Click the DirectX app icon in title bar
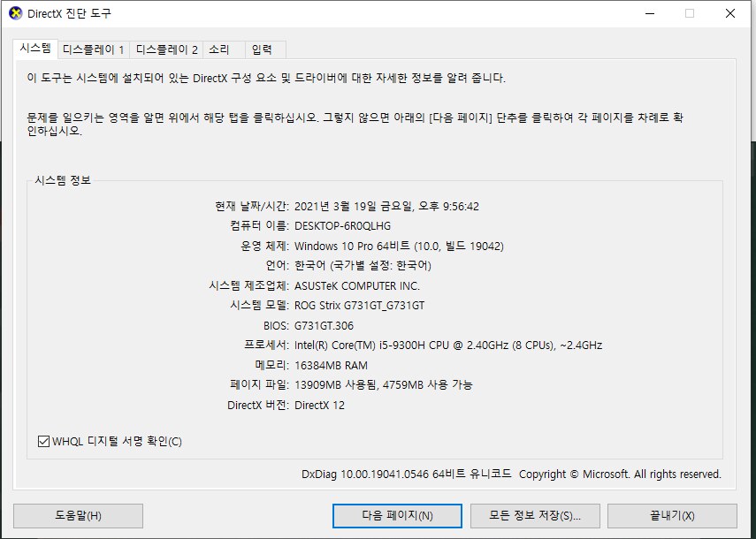The image size is (756, 539). (15, 13)
